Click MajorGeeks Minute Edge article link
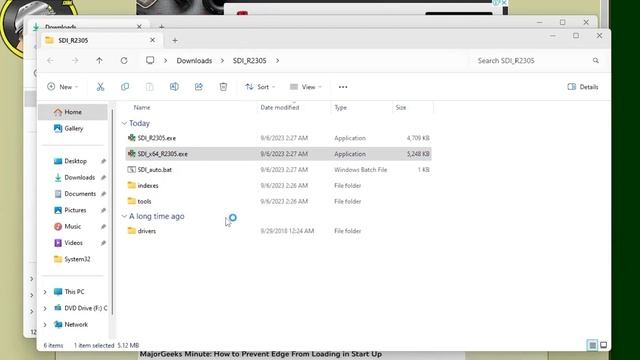 pos(261,354)
